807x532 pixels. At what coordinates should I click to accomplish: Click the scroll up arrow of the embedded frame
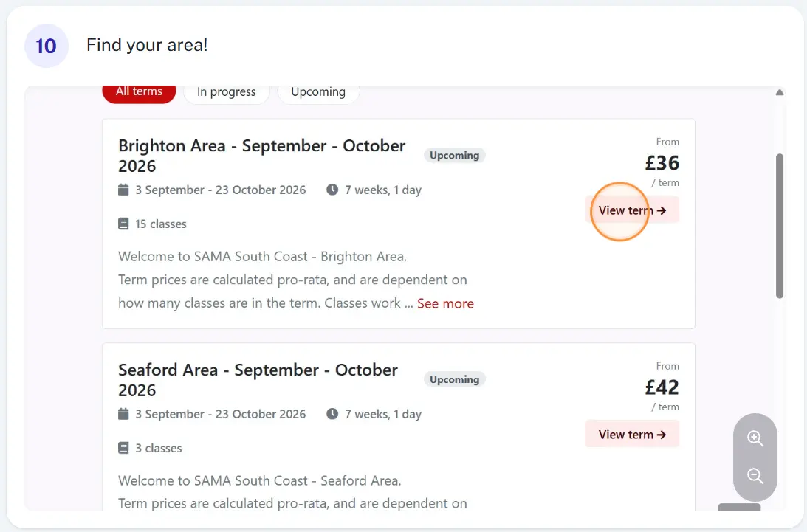pos(780,93)
